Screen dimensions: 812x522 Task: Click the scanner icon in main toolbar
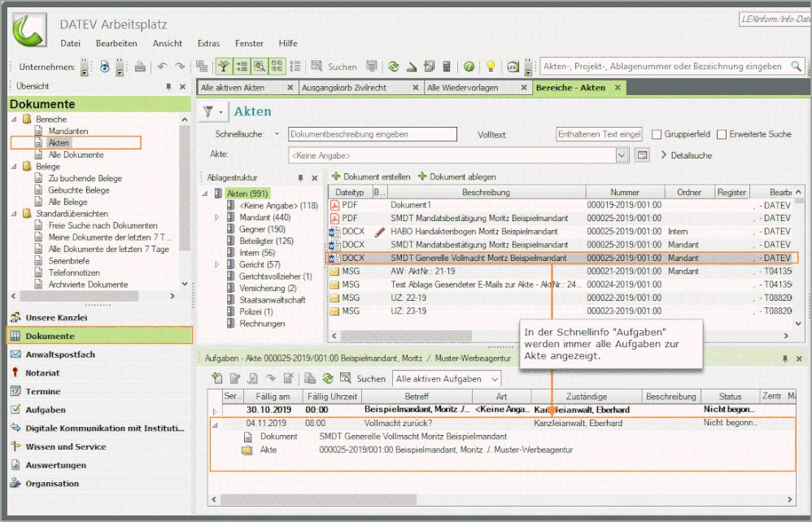pyautogui.click(x=411, y=67)
